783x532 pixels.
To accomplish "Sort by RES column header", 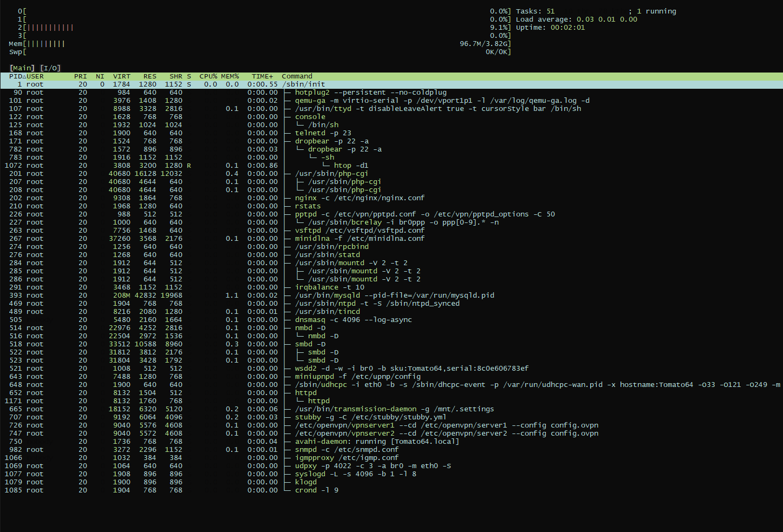I will point(149,76).
